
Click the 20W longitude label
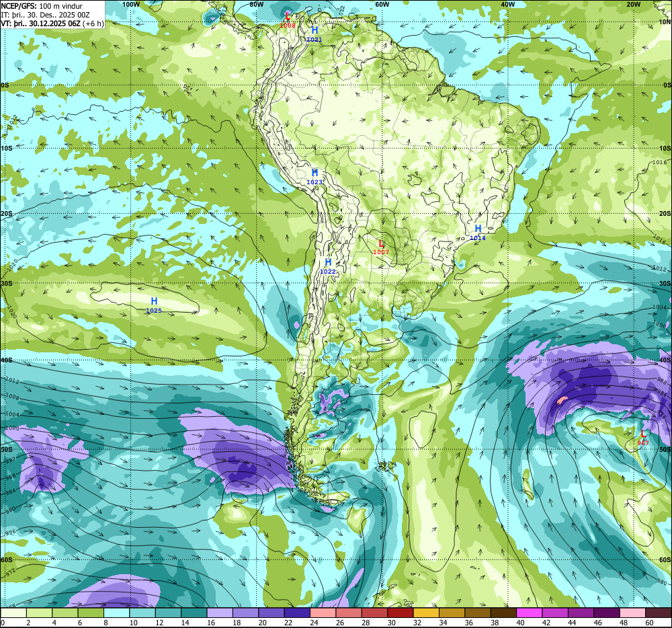pos(633,4)
